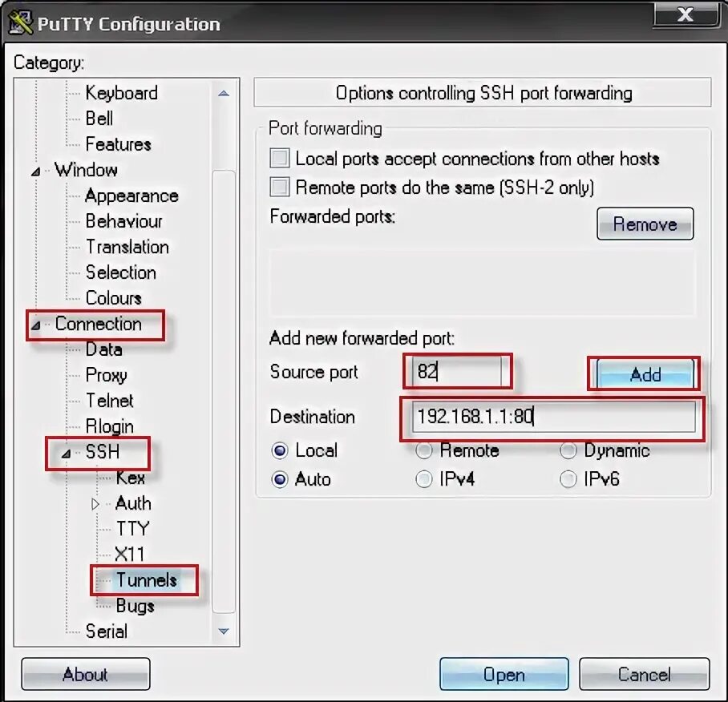728x702 pixels.
Task: Select the IPv6 radio button
Action: [568, 479]
